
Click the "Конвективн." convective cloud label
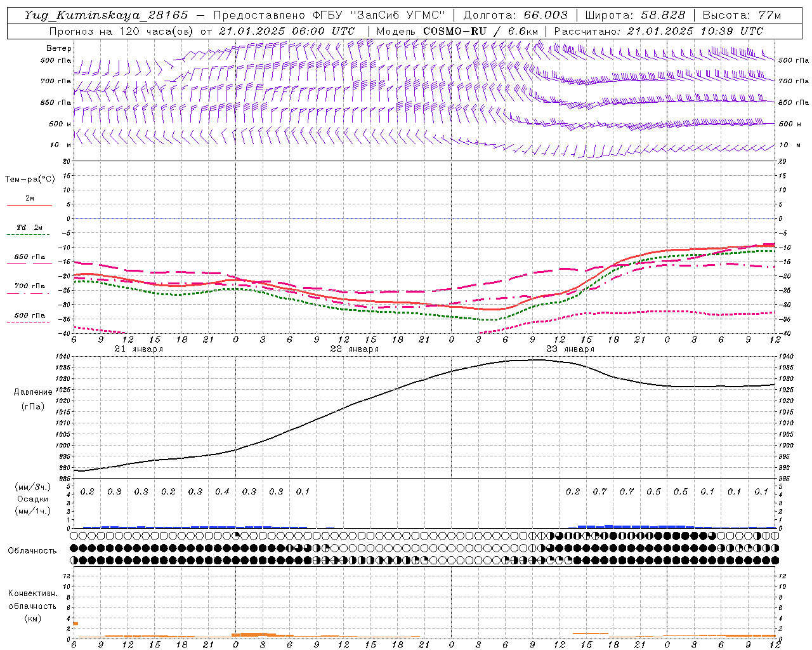(32, 594)
